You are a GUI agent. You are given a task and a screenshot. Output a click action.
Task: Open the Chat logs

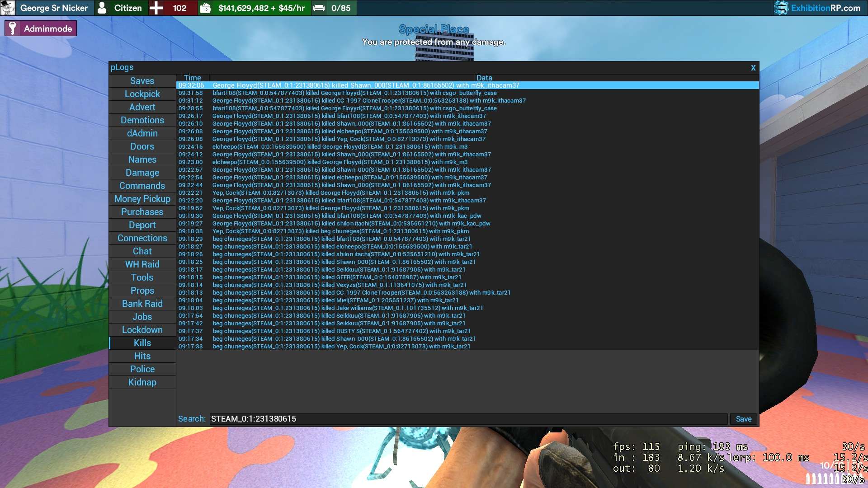(142, 251)
